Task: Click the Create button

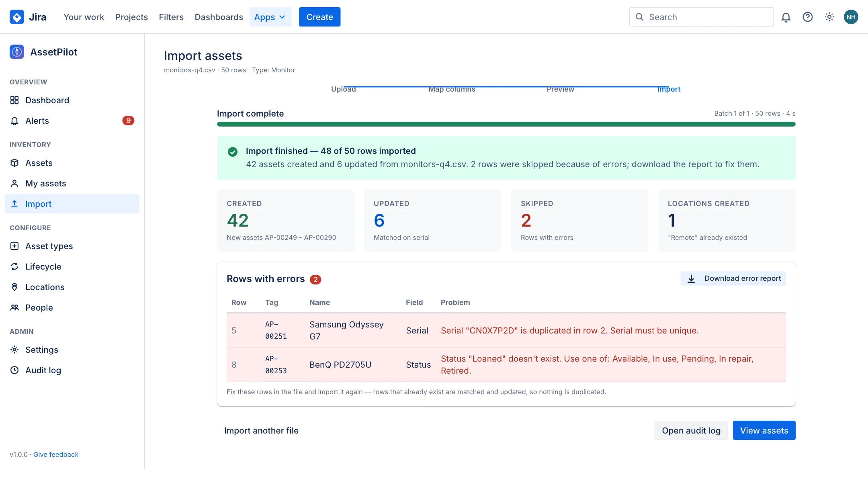Action: (319, 17)
